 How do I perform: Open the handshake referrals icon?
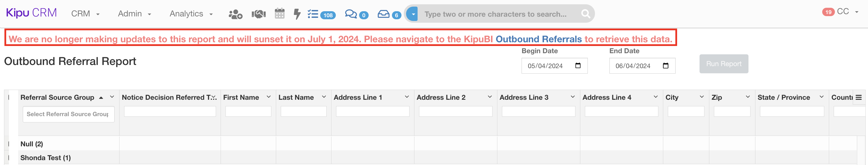click(258, 14)
